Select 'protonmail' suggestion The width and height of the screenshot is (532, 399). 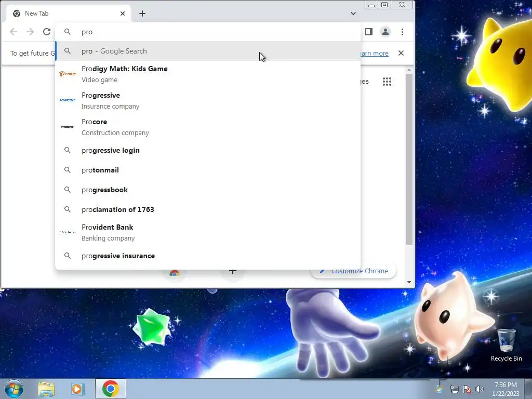pos(208,170)
